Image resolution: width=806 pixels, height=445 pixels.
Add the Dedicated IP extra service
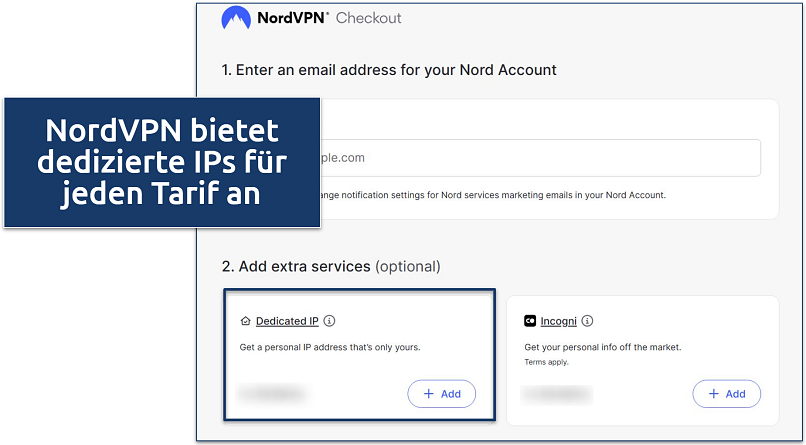[x=441, y=394]
